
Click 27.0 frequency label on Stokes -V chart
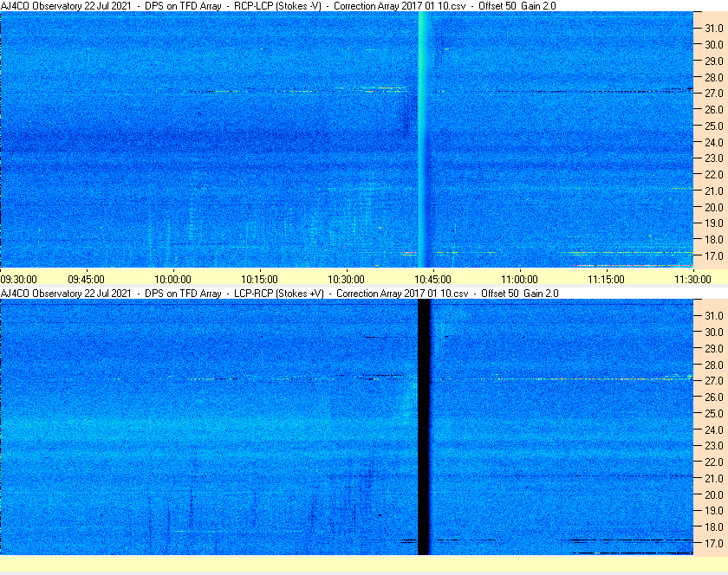[x=714, y=94]
